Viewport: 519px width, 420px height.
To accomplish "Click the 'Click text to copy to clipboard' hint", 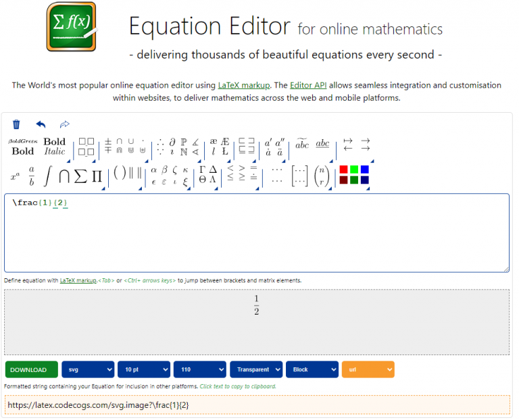I will click(238, 387).
